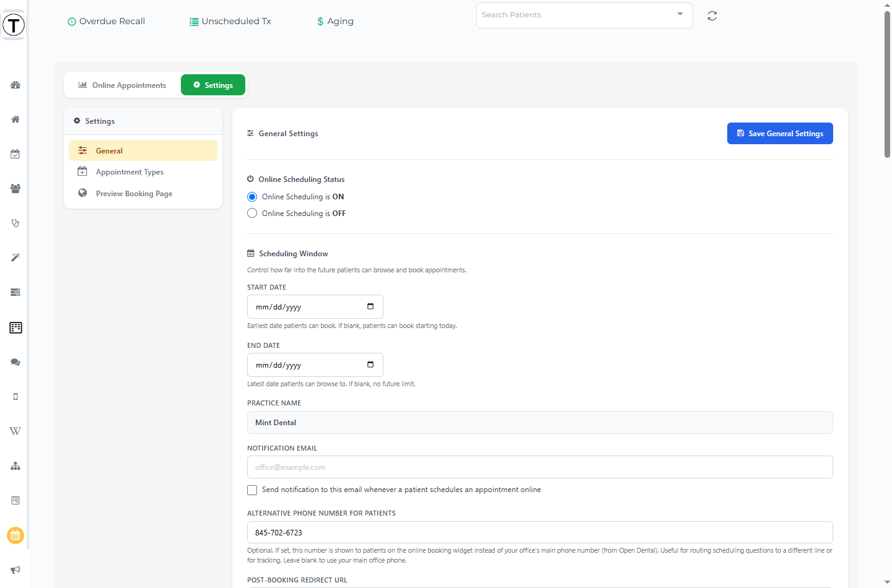Open End Date calendar picker icon

(370, 365)
